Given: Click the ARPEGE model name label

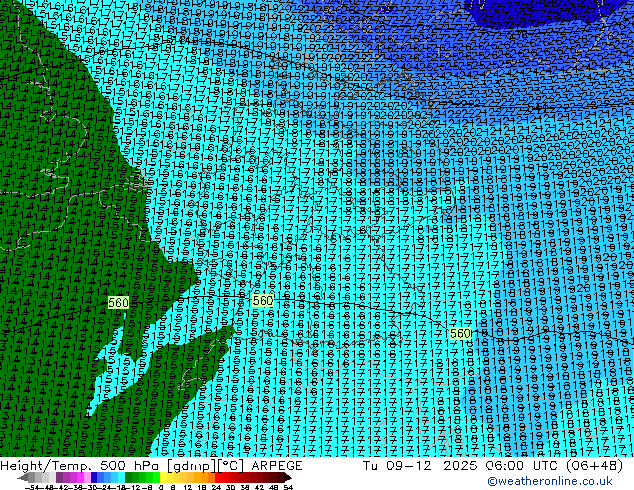Looking at the screenshot, I should point(273,465).
